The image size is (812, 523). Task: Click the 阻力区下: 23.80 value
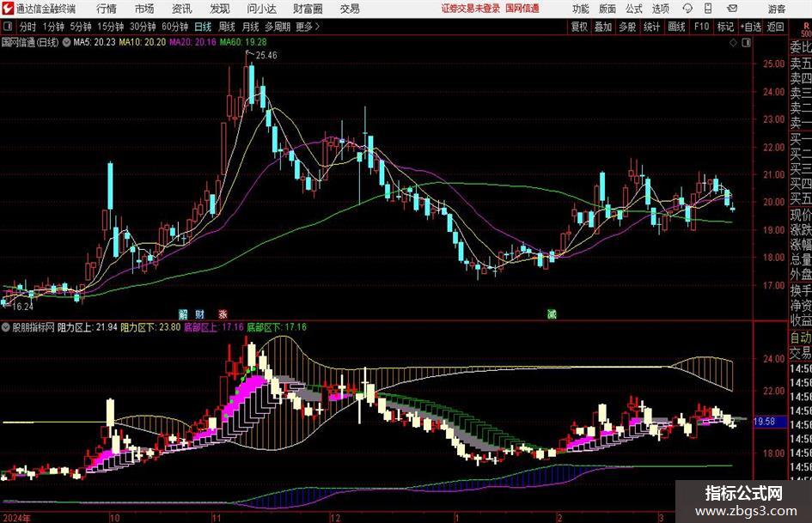point(150,327)
